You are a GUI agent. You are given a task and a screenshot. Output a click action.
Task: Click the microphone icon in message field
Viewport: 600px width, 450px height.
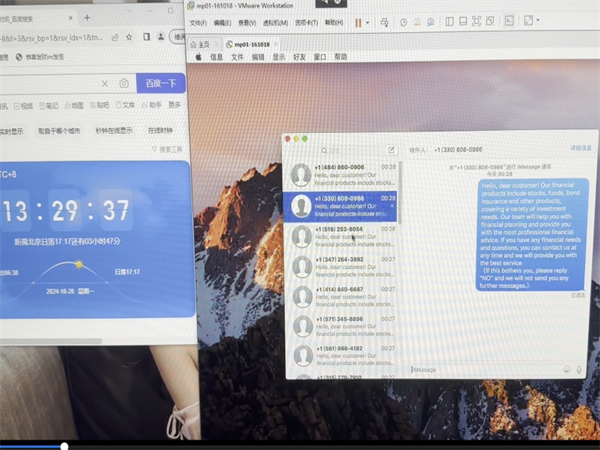581,369
